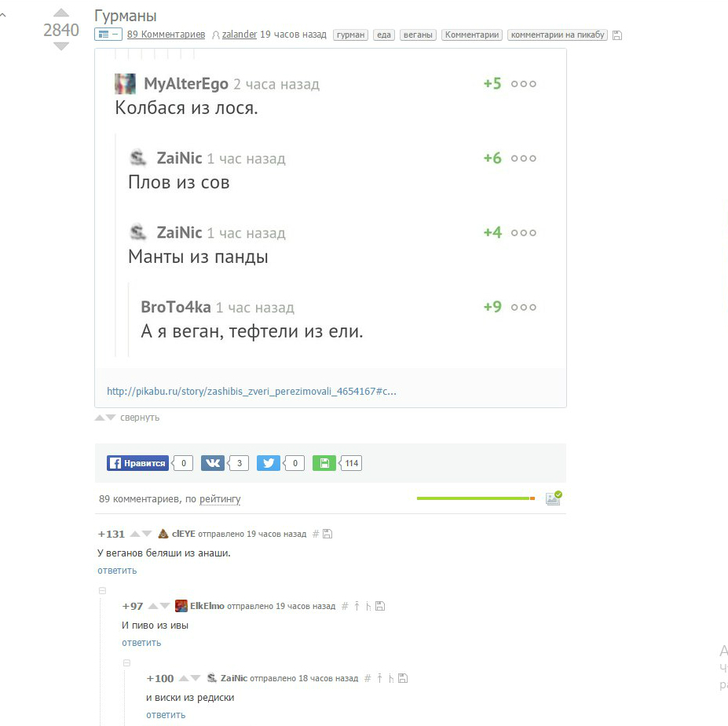
Task: Open the pikabu.ru story link
Action: pyautogui.click(x=251, y=392)
